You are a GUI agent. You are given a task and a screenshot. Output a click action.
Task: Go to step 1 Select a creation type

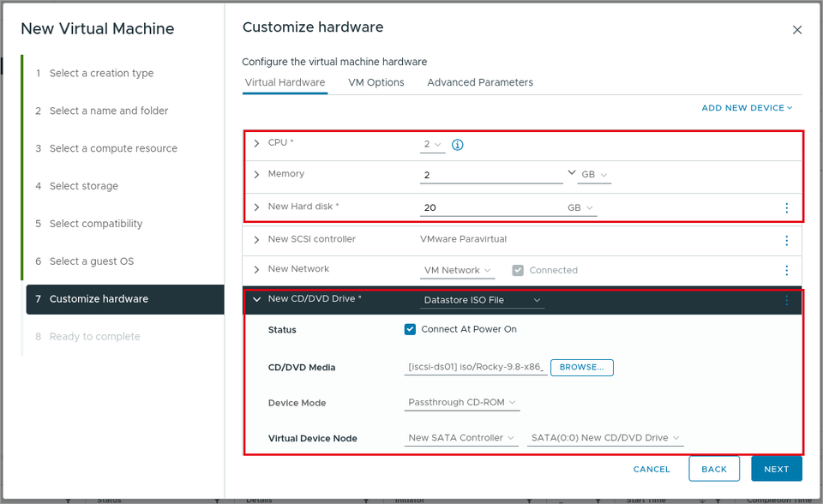(94, 73)
